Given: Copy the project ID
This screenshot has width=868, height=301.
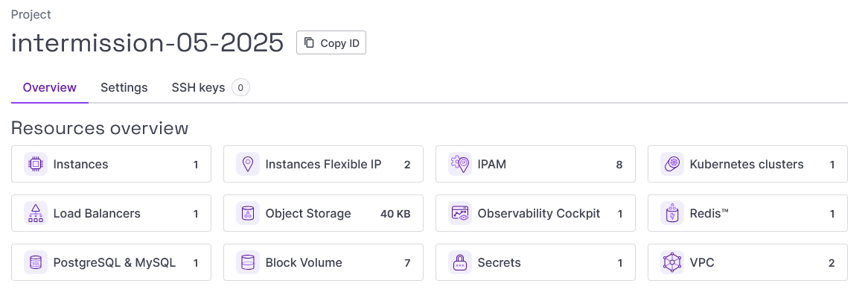Looking at the screenshot, I should click(331, 42).
